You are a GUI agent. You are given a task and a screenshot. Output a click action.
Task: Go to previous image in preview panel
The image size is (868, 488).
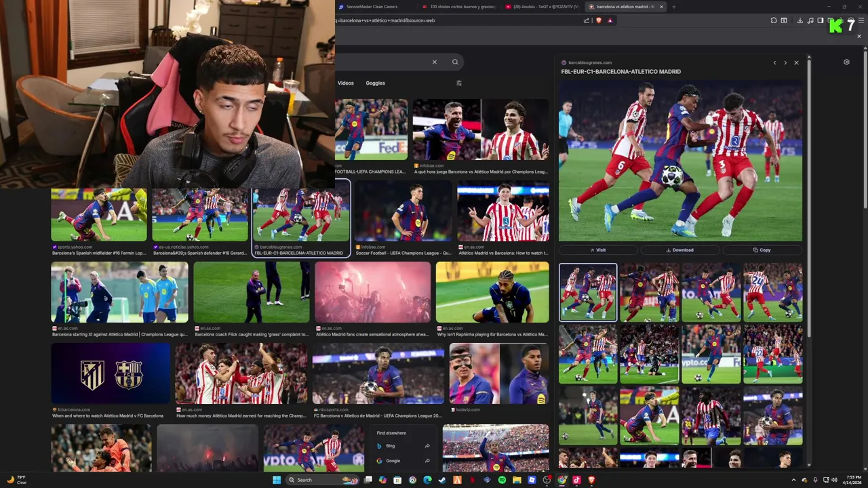point(774,62)
